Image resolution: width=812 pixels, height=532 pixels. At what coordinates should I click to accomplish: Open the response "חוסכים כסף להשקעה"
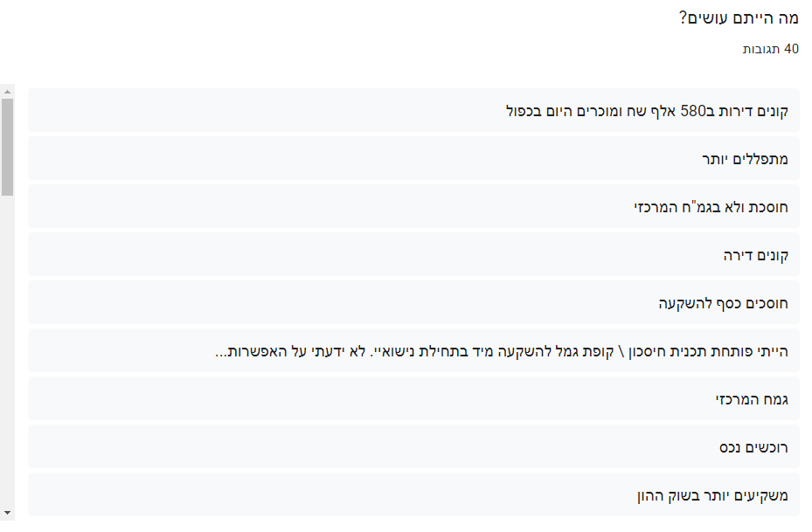click(723, 303)
